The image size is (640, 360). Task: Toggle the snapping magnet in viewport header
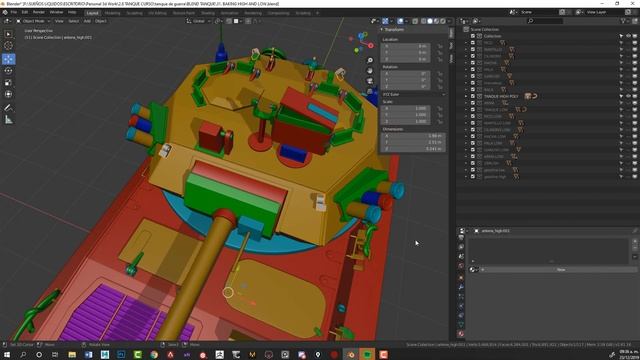point(229,21)
